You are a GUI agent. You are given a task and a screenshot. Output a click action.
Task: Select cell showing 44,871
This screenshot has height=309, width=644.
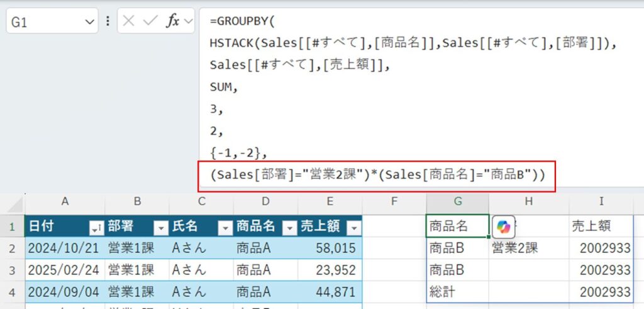point(330,292)
